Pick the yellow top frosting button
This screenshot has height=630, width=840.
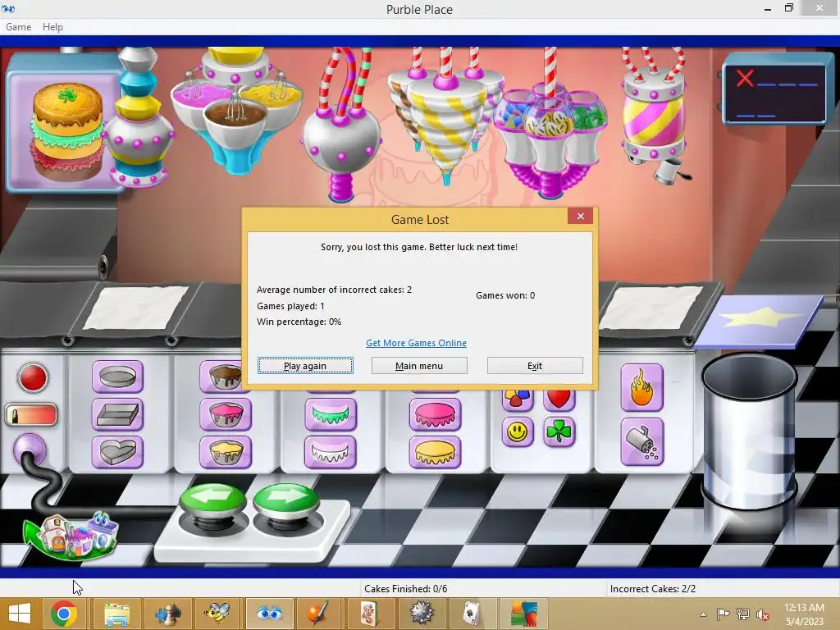[x=435, y=452]
